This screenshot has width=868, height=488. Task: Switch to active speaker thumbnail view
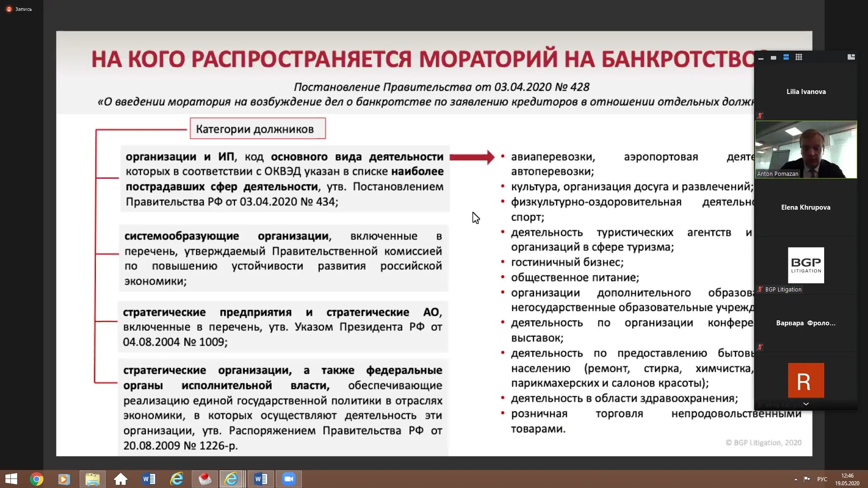[774, 58]
